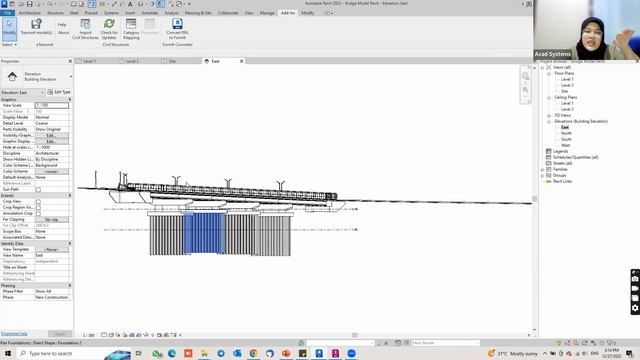Open the File menu
The width and height of the screenshot is (640, 360).
7,13
